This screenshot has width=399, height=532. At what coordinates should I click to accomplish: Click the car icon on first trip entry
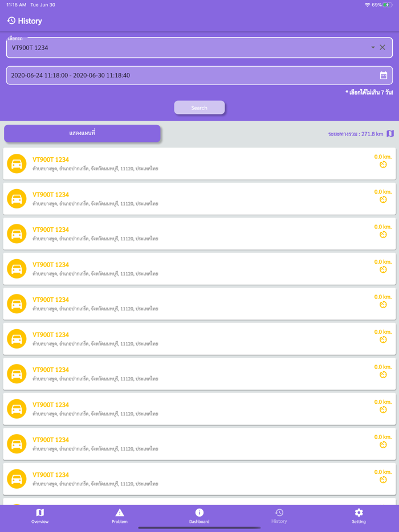click(x=17, y=163)
